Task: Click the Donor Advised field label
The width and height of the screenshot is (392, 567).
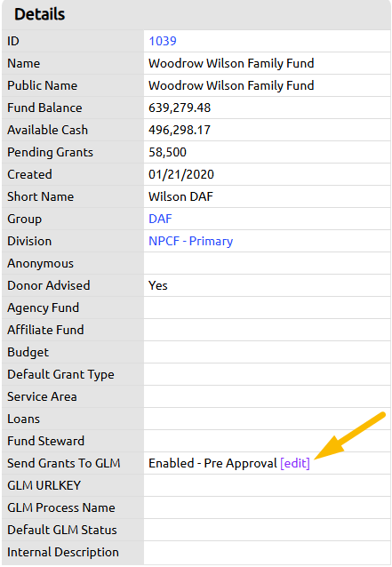Action: (49, 285)
